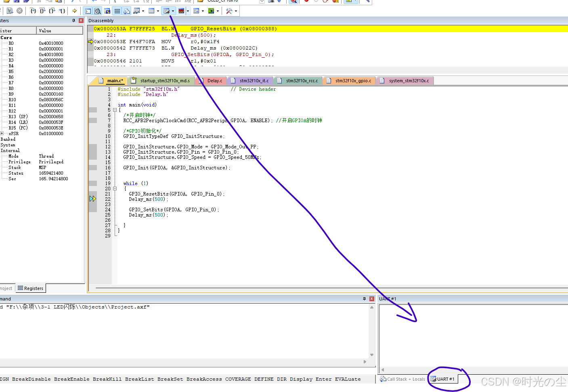
Task: Collapse the main function fold at line 5
Action: [x=115, y=110]
